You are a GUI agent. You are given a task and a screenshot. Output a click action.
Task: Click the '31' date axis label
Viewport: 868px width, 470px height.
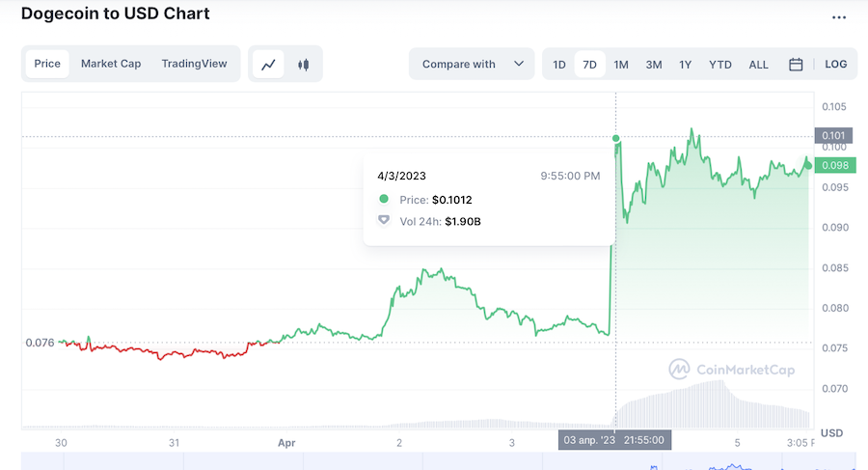pos(174,443)
